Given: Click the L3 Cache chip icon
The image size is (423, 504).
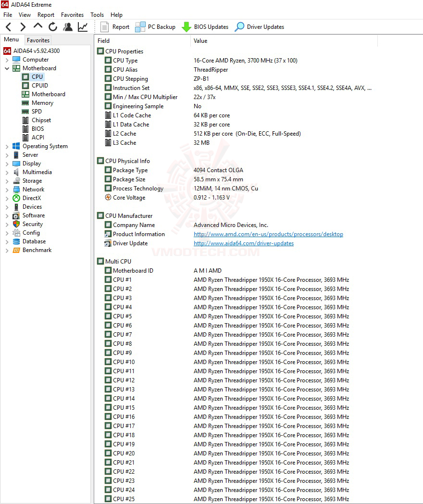Looking at the screenshot, I should [108, 143].
